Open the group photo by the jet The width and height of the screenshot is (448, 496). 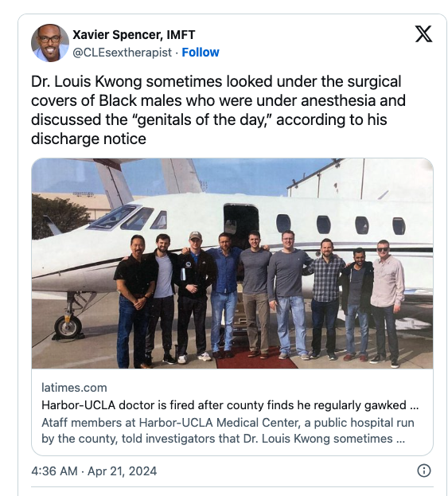(x=232, y=264)
